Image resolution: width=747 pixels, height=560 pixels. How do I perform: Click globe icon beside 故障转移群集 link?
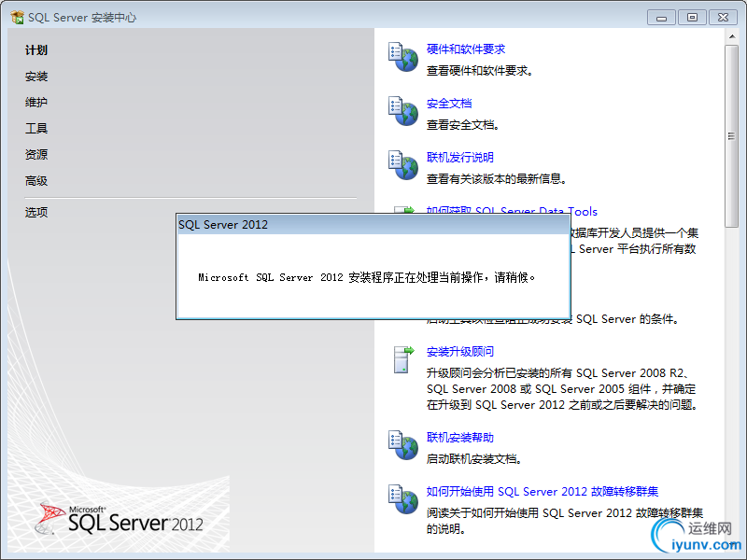pos(403,499)
